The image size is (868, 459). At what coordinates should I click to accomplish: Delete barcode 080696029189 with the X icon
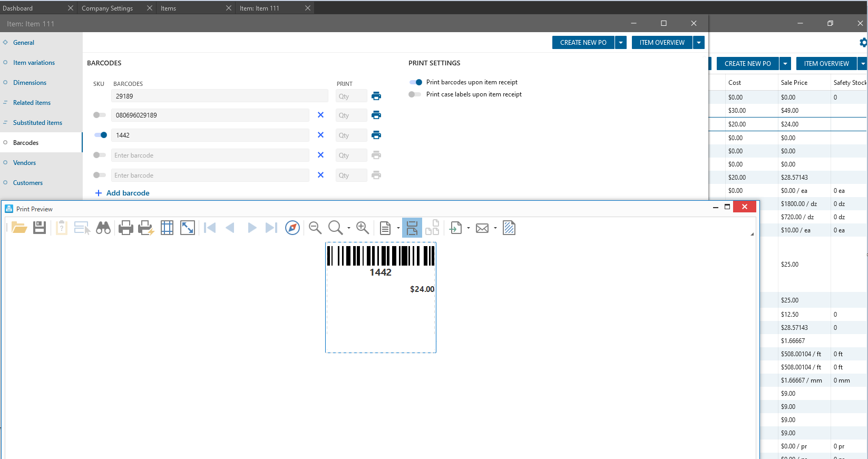pos(320,115)
